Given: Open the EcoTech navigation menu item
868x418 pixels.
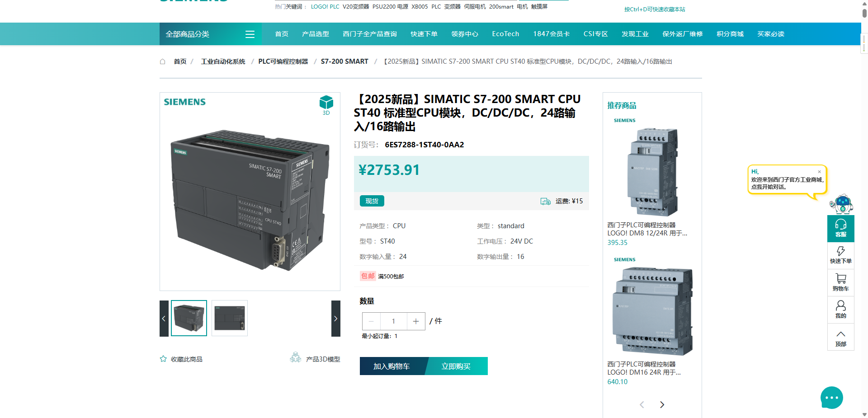Looking at the screenshot, I should pos(505,34).
